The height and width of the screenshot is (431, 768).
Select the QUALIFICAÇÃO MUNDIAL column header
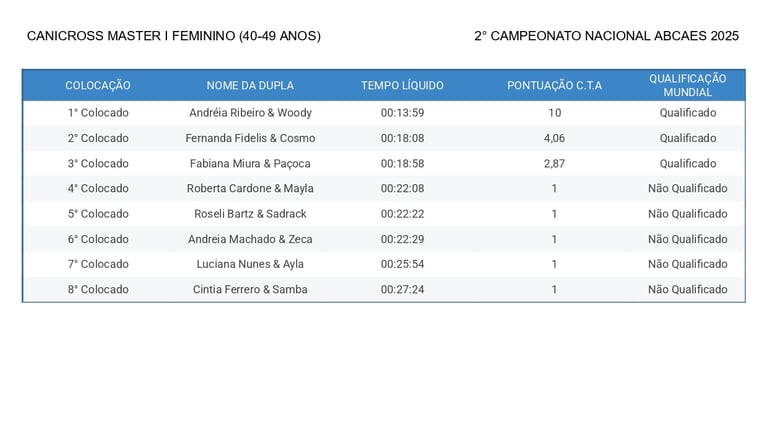pos(687,85)
